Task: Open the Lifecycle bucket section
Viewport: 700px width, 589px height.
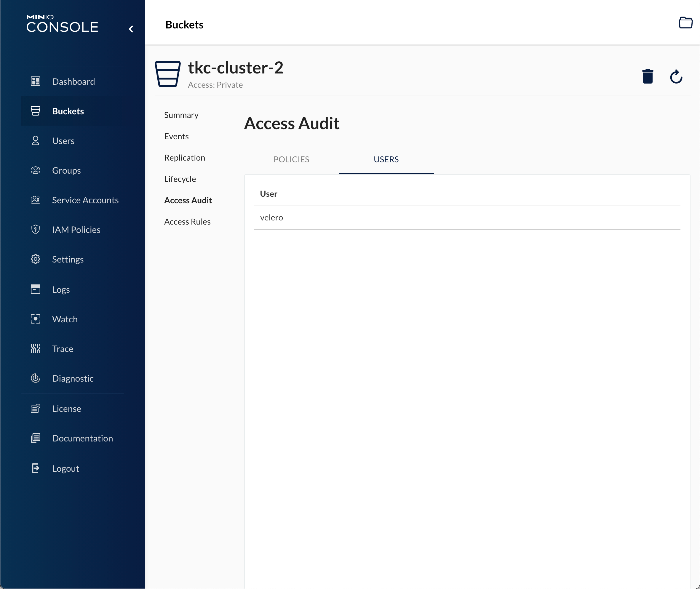Action: (x=180, y=179)
